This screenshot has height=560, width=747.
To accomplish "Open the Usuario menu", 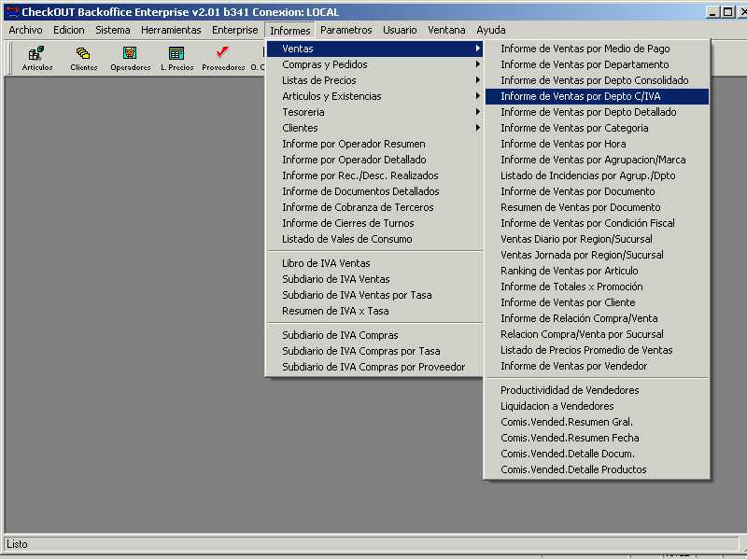I will (x=400, y=30).
